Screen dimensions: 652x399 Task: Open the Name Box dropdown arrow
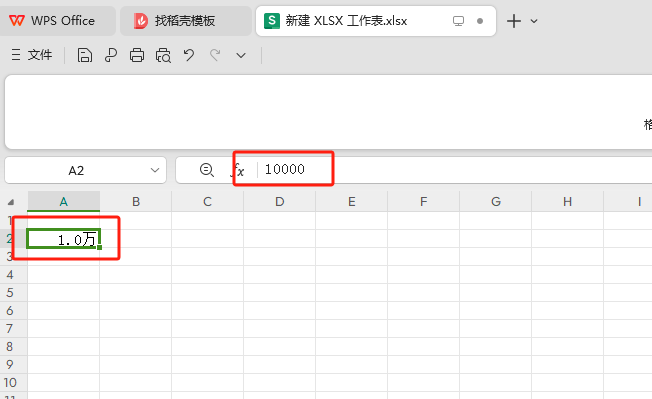pos(155,170)
